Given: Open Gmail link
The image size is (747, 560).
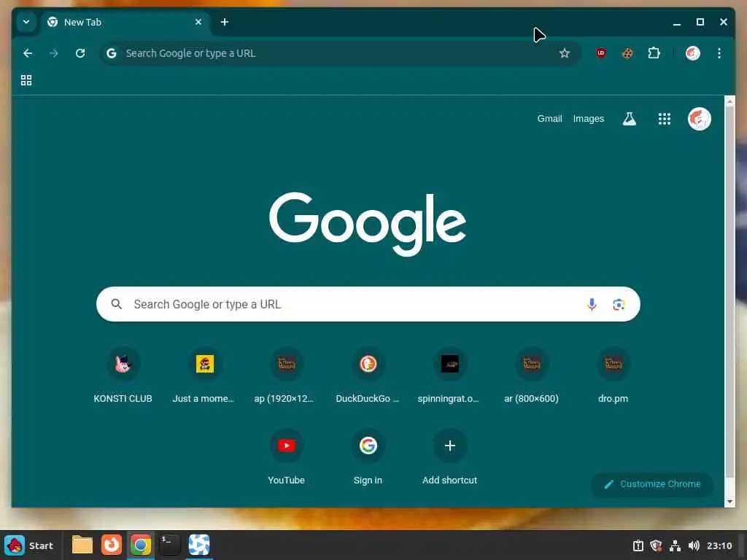Looking at the screenshot, I should 550,119.
